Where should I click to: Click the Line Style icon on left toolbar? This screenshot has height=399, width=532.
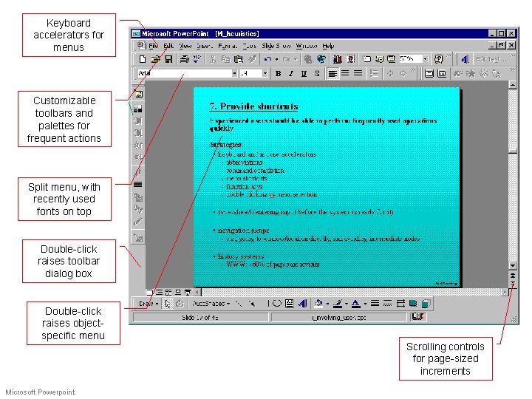click(x=137, y=185)
